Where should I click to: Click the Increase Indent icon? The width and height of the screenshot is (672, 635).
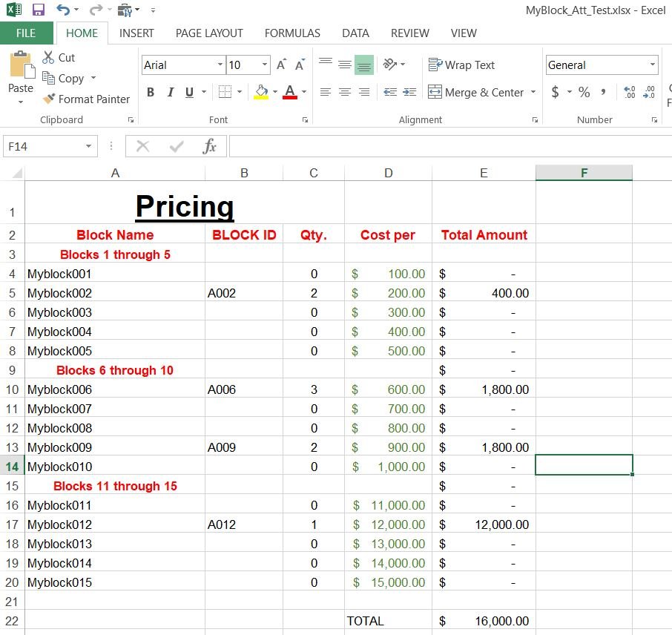tap(409, 92)
